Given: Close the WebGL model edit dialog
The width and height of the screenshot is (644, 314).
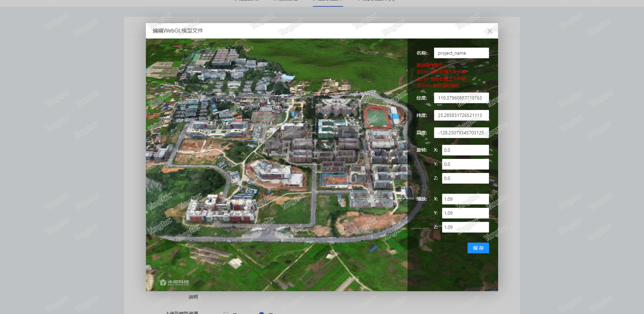Looking at the screenshot, I should point(490,31).
